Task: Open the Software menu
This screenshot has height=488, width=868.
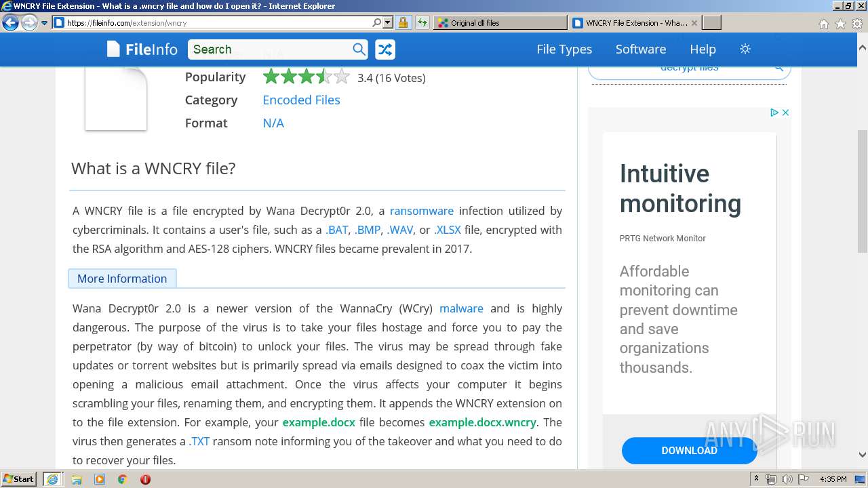Action: coord(641,49)
